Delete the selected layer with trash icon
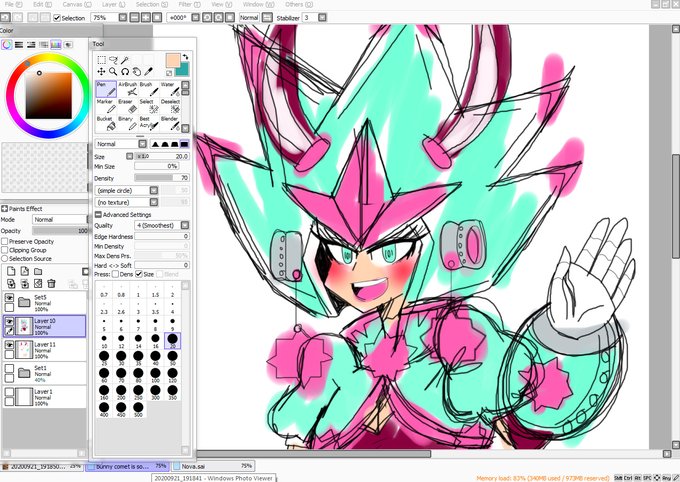The width and height of the screenshot is (680, 482). 51,284
